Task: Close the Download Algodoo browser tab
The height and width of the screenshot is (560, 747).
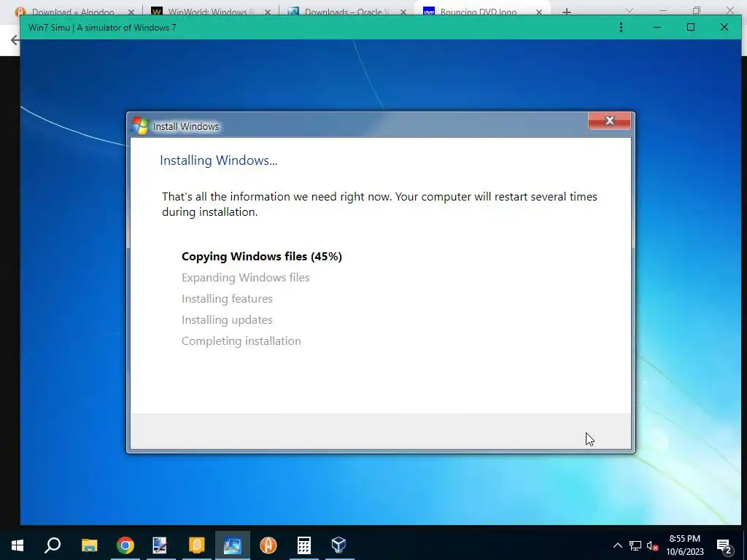Action: point(131,12)
